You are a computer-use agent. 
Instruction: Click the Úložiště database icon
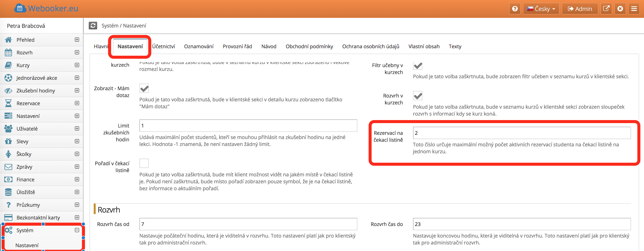(8, 192)
